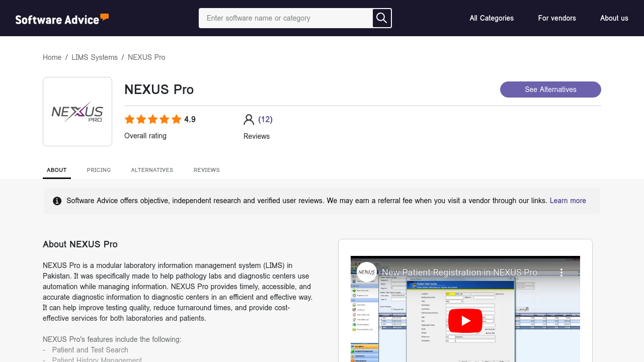Switch to the Alternatives tab
The image size is (644, 362).
152,170
